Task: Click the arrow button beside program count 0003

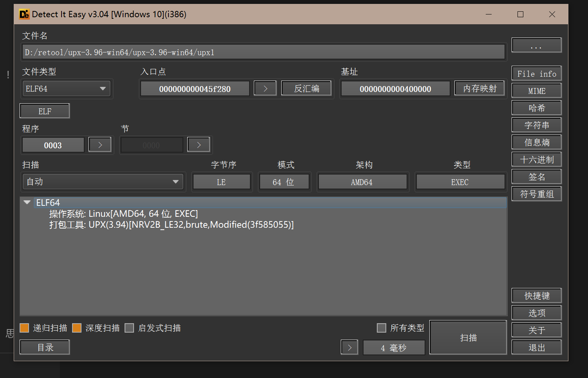Action: pyautogui.click(x=100, y=145)
